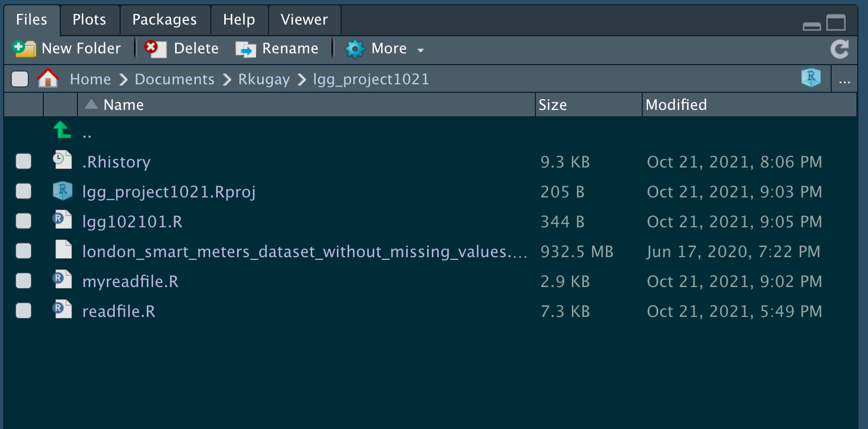Open the lgg102101.R file
The width and height of the screenshot is (868, 429).
132,221
